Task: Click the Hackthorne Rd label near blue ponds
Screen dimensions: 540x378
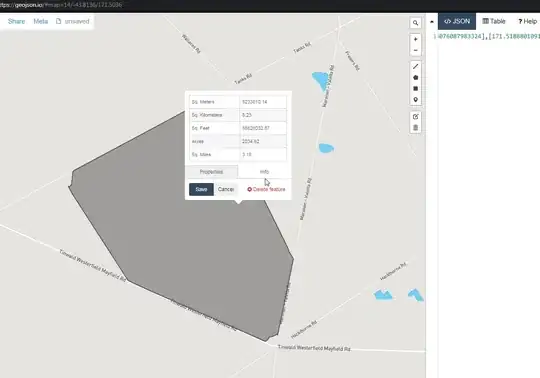Action: (x=393, y=271)
